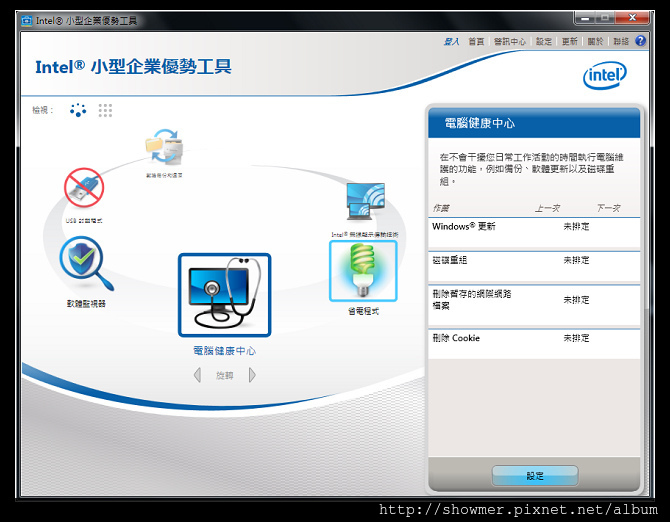Open the 登入 login link
Screen dimensions: 670x522
pos(451,41)
